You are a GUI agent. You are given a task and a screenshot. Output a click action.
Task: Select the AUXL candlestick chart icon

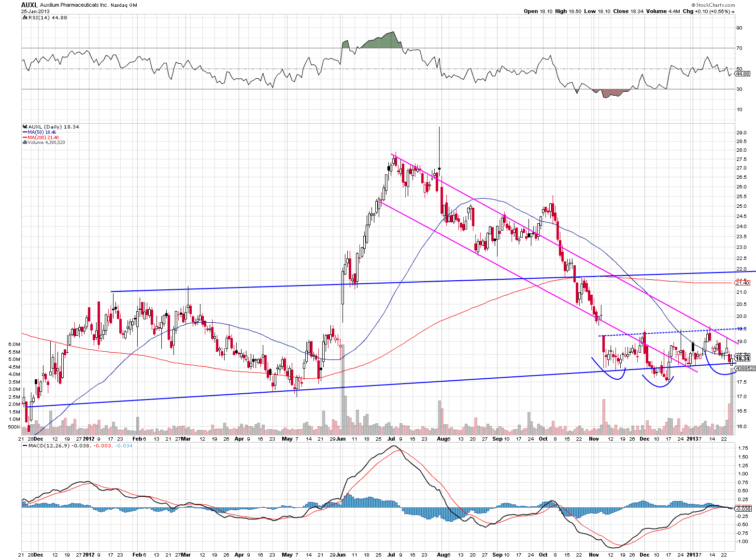(25, 127)
